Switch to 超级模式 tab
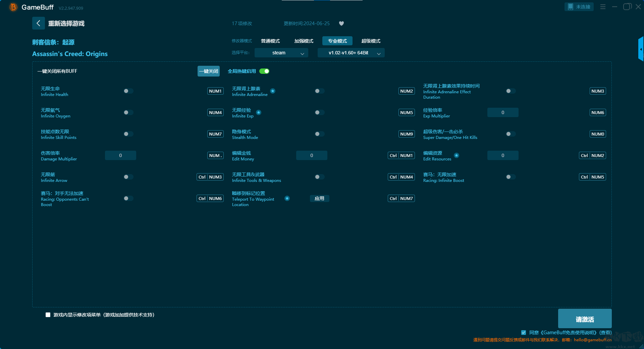 (x=371, y=41)
